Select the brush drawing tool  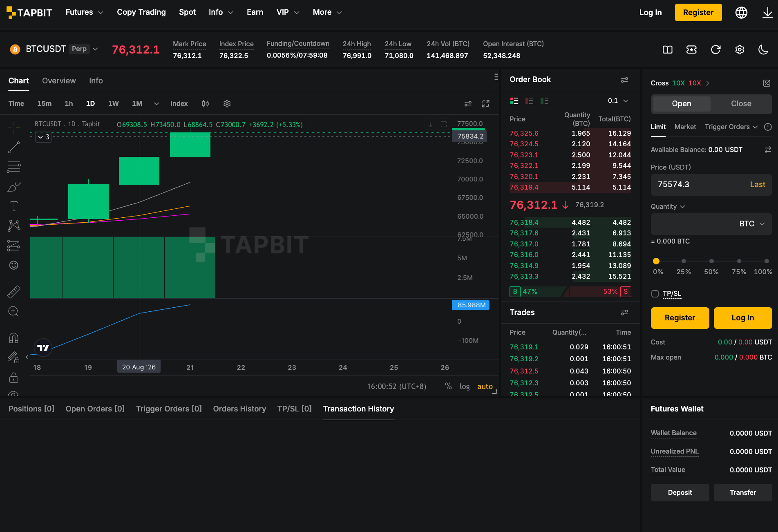click(x=14, y=187)
